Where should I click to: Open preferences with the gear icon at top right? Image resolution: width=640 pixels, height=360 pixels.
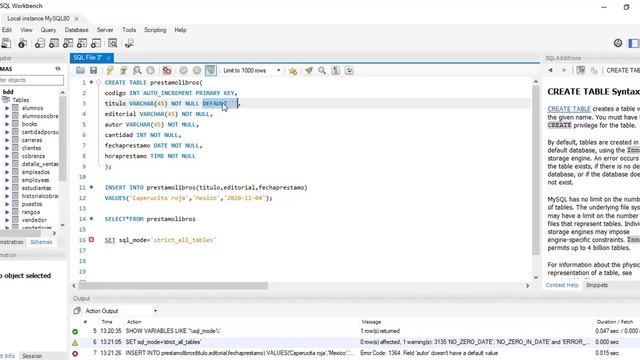618,43
